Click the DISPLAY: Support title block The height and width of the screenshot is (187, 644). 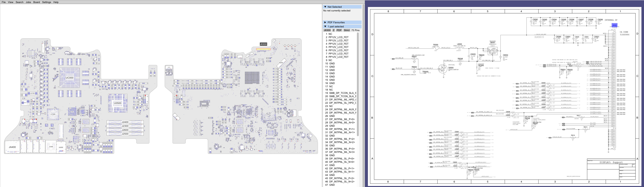(611, 162)
